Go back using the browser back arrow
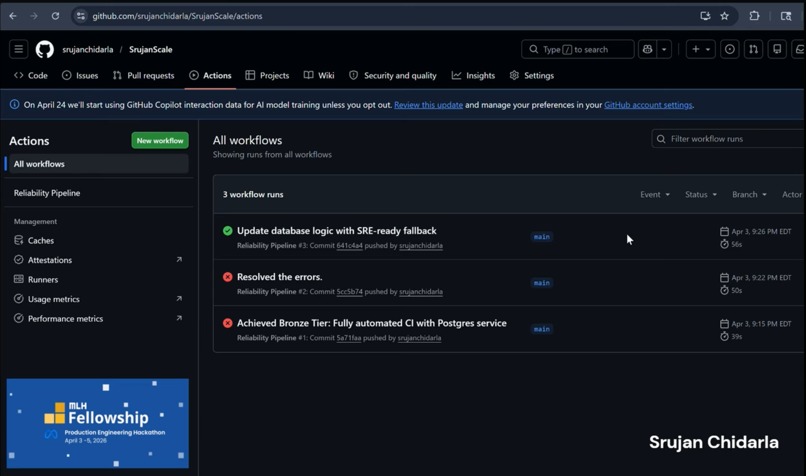Viewport: 806px width, 476px height. tap(13, 16)
